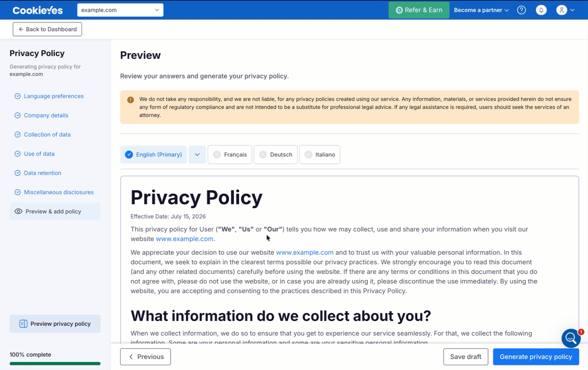
Task: Click the document icon on Preview privacy policy
Action: pos(23,324)
